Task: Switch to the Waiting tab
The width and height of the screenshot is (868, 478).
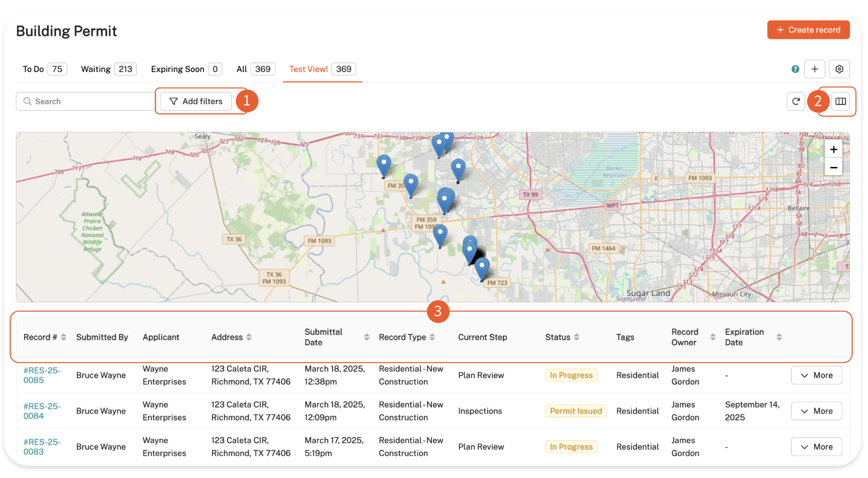Action: pos(108,69)
